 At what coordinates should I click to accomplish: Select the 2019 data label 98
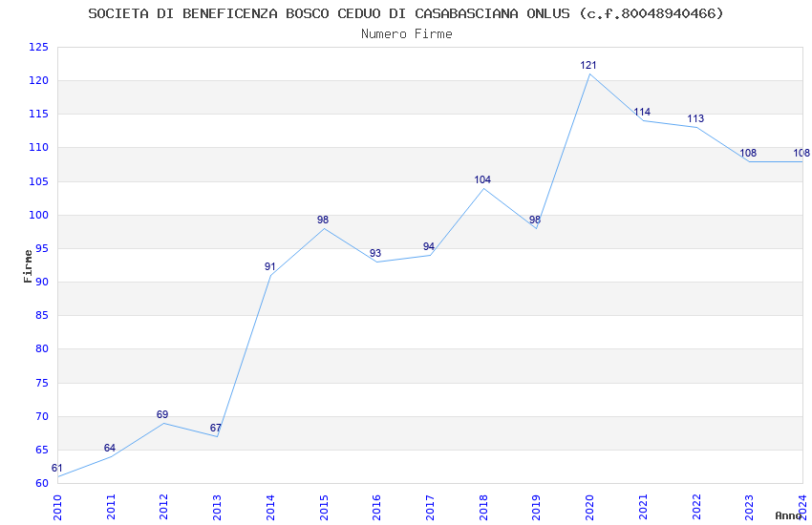[x=535, y=220]
